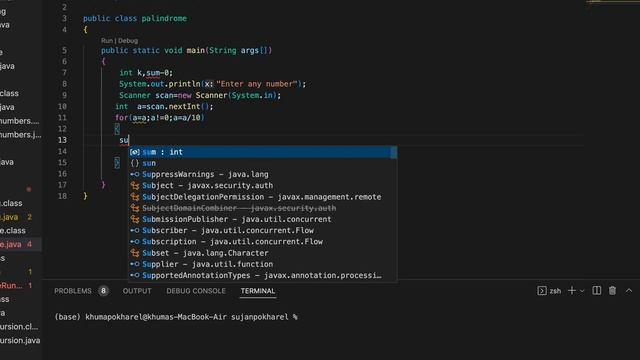Choose SubjectDelegationPermission suggestion
The height and width of the screenshot is (360, 640).
[x=262, y=197]
